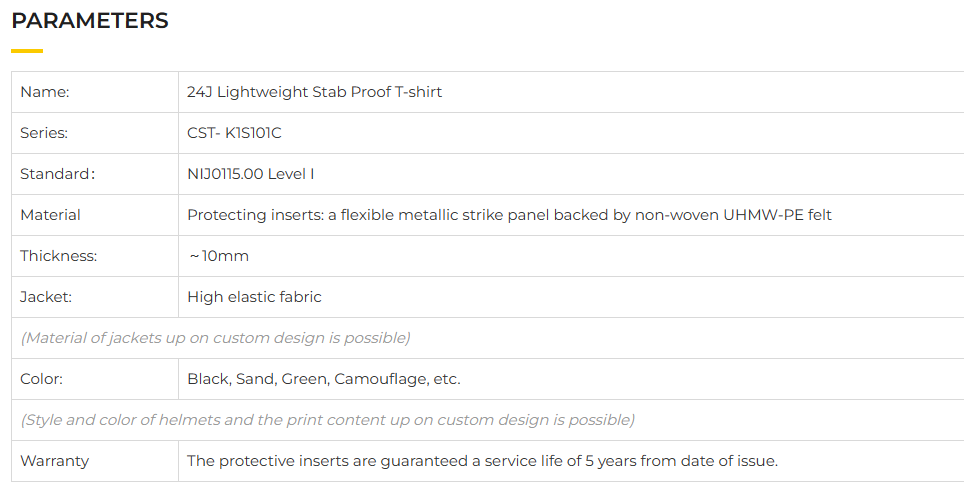964x499 pixels.
Task: Click the "~10mm" thickness value
Action: point(218,256)
